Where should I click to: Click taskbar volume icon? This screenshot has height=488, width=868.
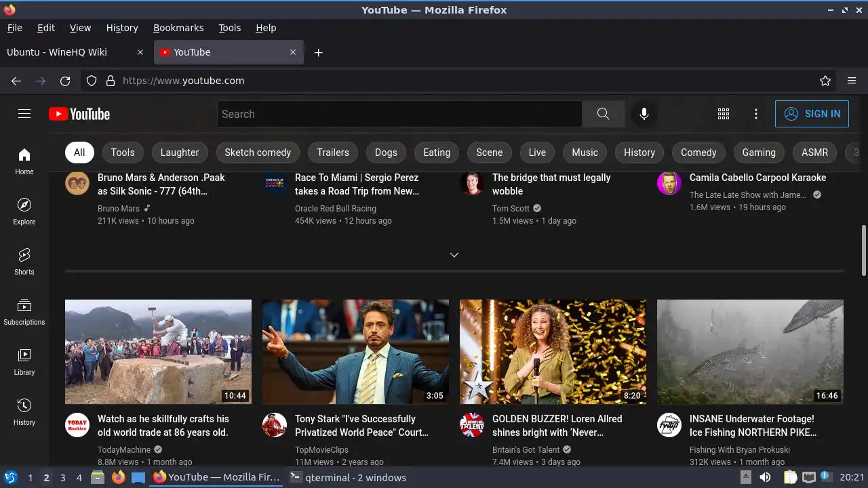click(765, 477)
